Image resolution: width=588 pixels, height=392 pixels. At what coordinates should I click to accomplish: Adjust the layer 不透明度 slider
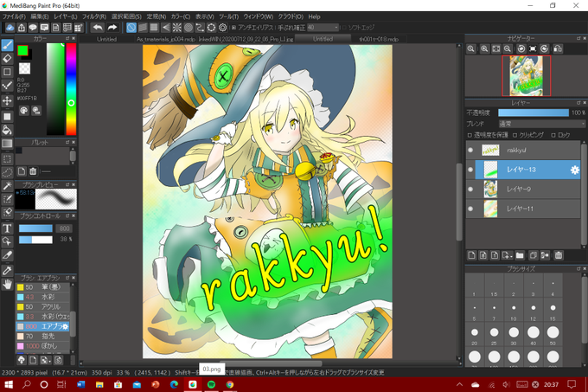(x=534, y=112)
